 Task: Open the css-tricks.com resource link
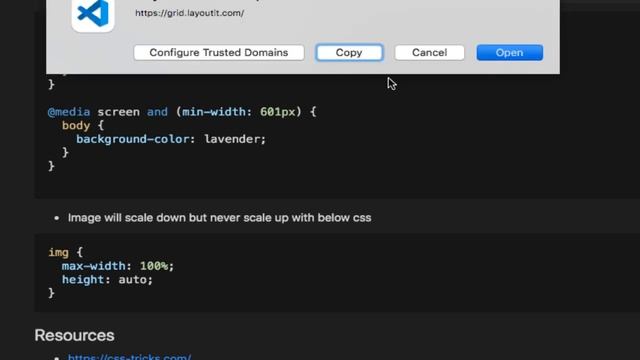[x=129, y=357]
